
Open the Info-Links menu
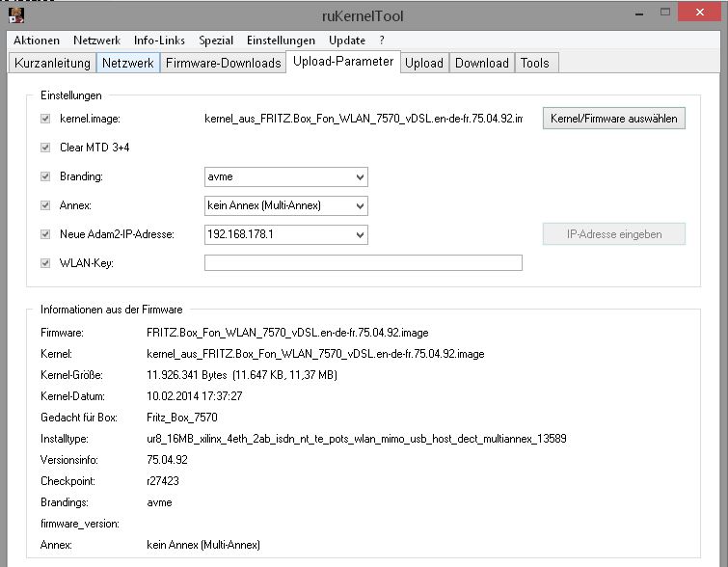(x=159, y=40)
